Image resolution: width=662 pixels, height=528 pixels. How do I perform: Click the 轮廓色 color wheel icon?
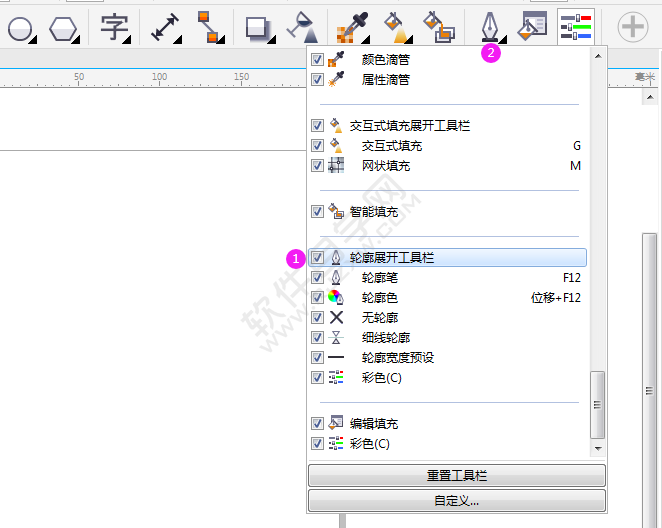coord(336,298)
